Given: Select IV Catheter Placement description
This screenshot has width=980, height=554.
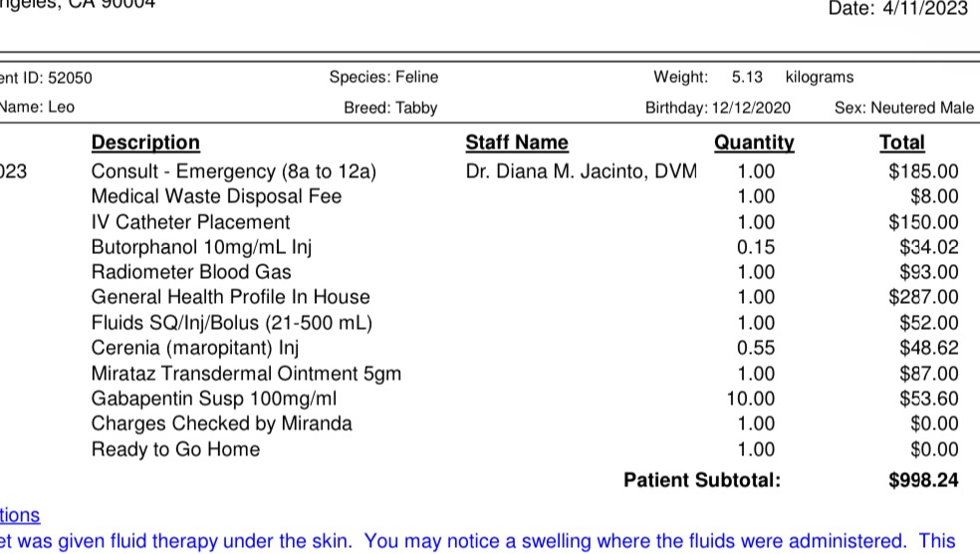Looking at the screenshot, I should coord(190,222).
